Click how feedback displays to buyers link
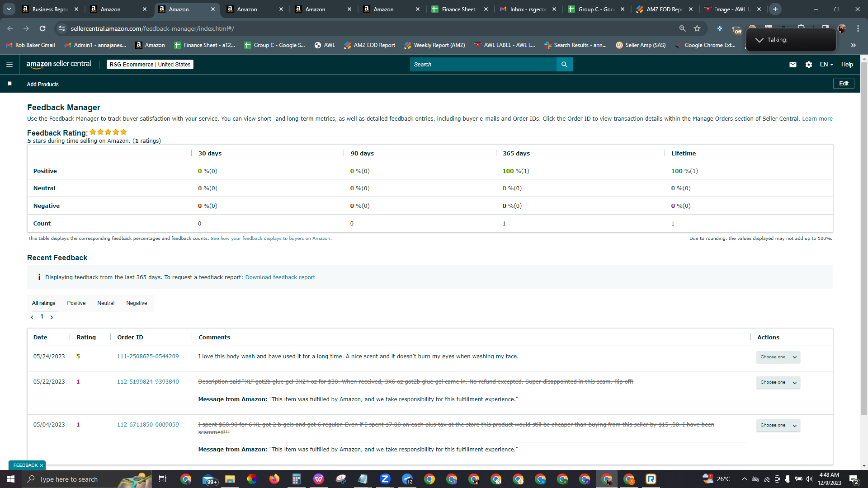868x488 pixels. click(x=270, y=239)
